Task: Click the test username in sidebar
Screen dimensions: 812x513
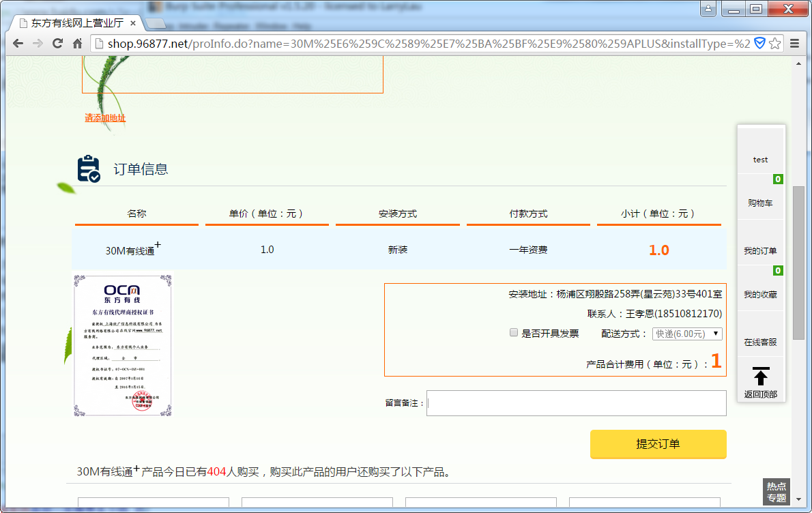Action: point(760,160)
